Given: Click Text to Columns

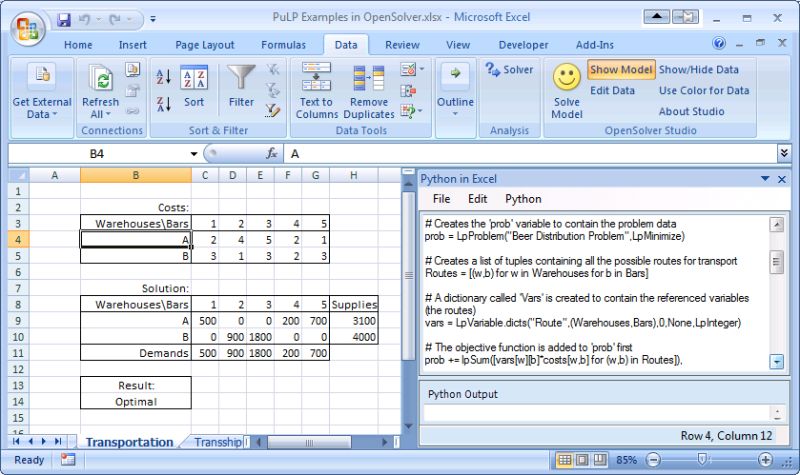Looking at the screenshot, I should tap(316, 91).
